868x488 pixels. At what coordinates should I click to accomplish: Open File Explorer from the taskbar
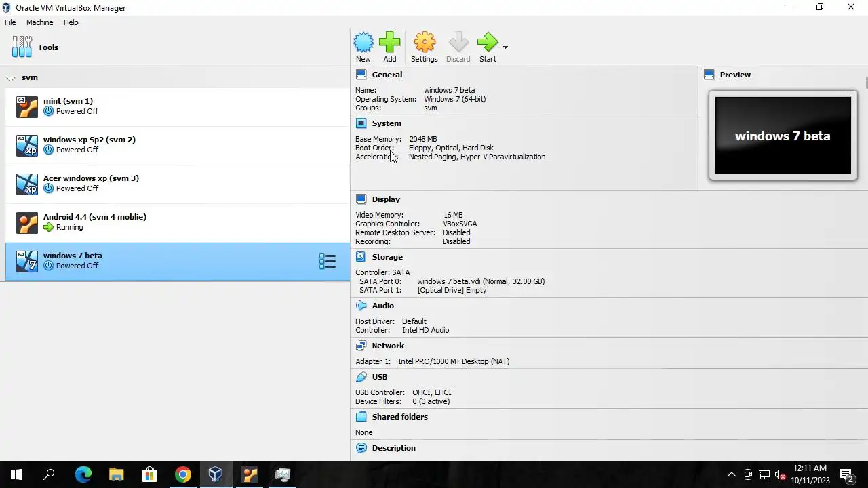click(x=116, y=474)
